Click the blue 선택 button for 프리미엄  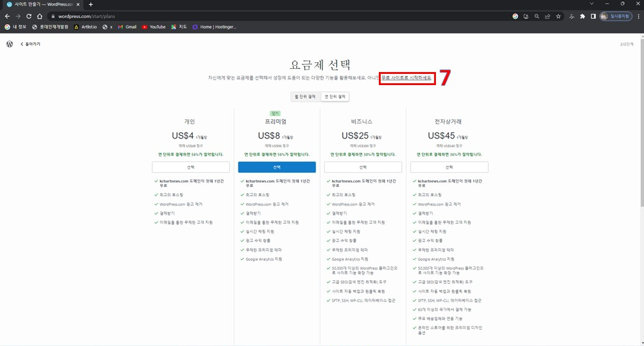click(277, 167)
